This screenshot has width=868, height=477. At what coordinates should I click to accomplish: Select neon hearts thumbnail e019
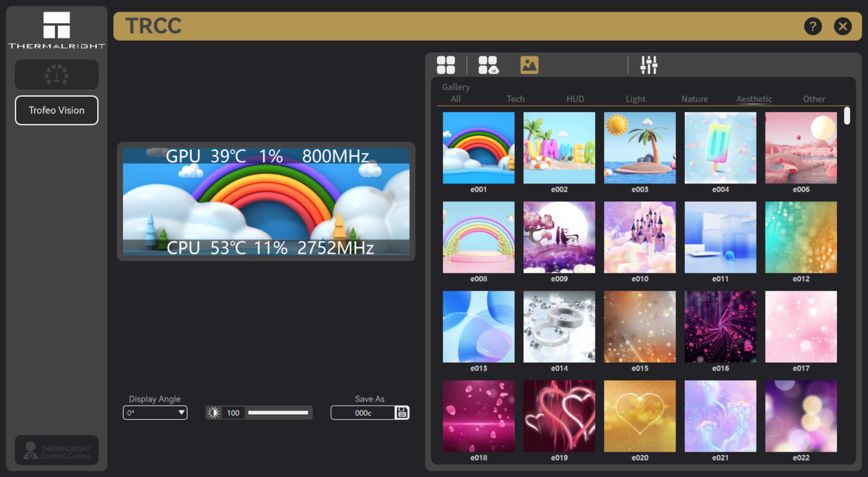point(559,416)
